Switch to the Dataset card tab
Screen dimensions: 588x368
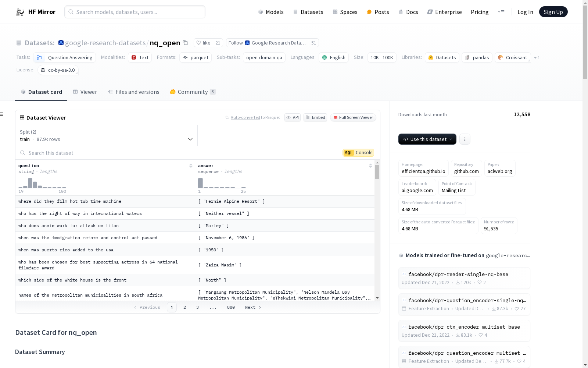[41, 92]
